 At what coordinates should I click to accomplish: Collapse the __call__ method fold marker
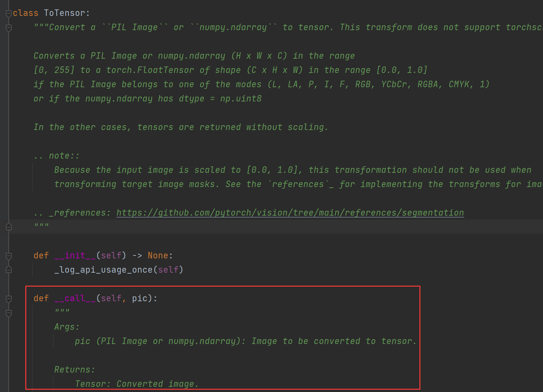point(9,299)
